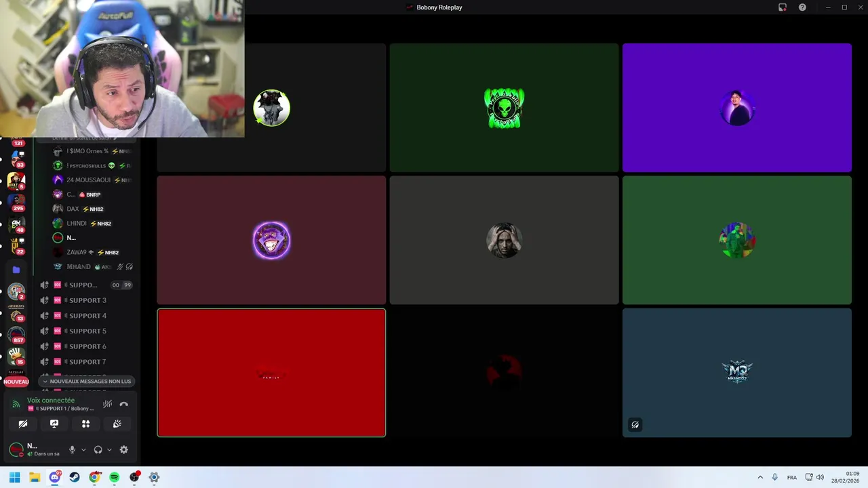
Task: Open File Explorer from the taskbar
Action: (x=35, y=477)
